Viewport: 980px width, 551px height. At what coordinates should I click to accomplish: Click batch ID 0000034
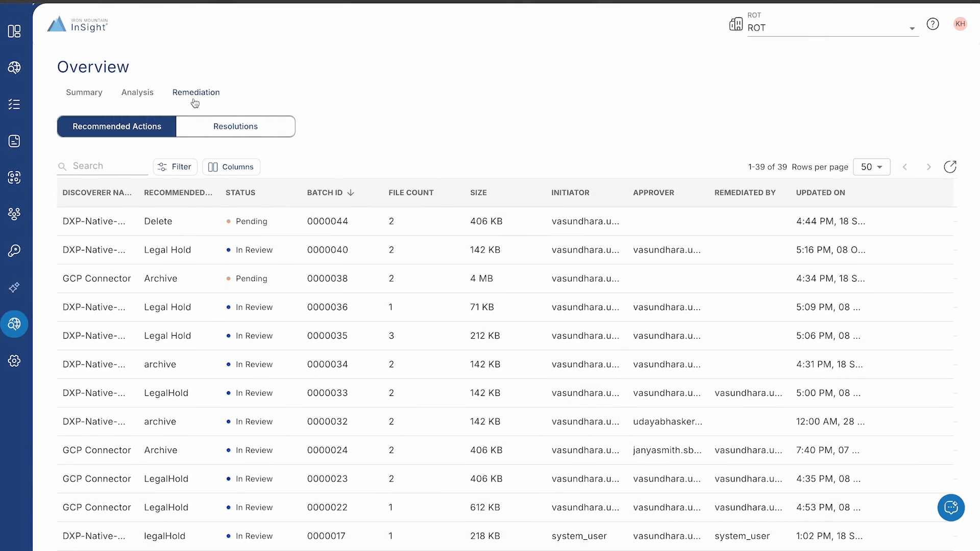pos(327,364)
